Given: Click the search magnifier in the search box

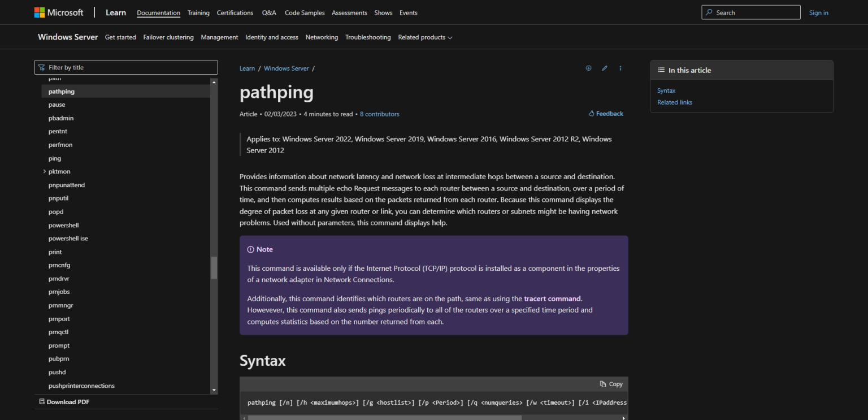Looking at the screenshot, I should point(709,12).
